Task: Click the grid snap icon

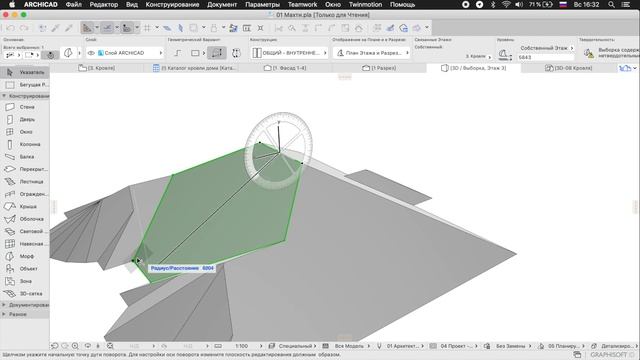Action: 147,28
